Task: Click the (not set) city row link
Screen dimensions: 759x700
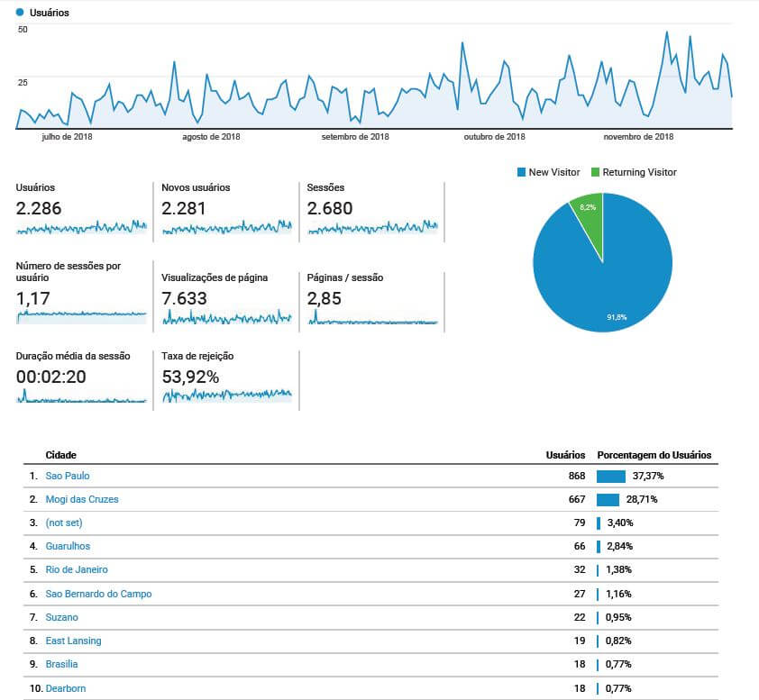Action: [x=65, y=523]
